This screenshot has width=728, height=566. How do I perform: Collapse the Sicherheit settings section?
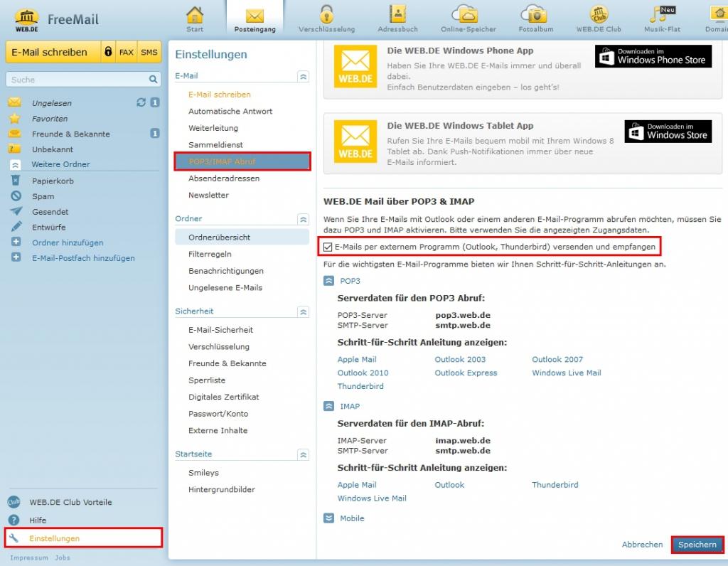[x=304, y=311]
